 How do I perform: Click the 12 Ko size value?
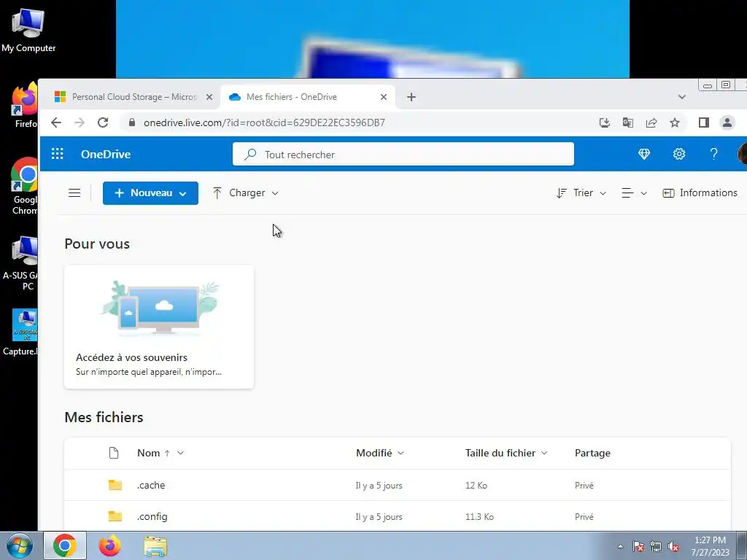(476, 485)
